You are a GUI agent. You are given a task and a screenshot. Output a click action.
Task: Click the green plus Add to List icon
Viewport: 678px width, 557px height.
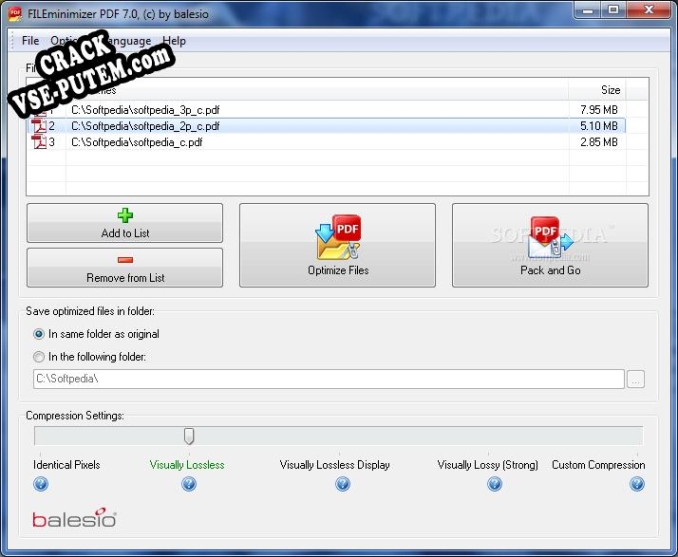click(x=125, y=215)
